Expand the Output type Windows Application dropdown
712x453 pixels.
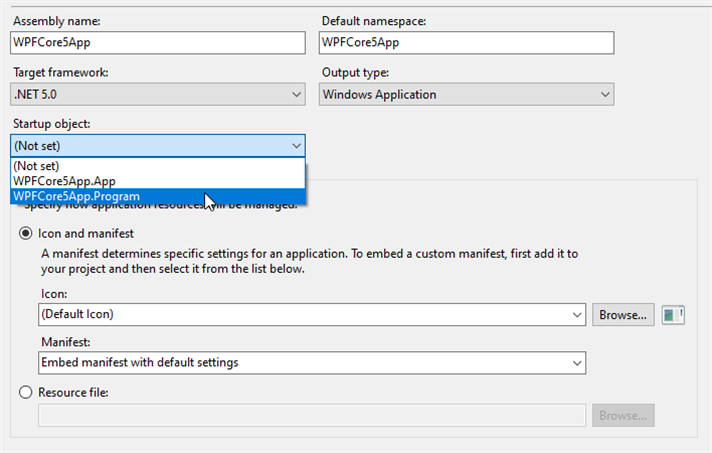[466, 95]
